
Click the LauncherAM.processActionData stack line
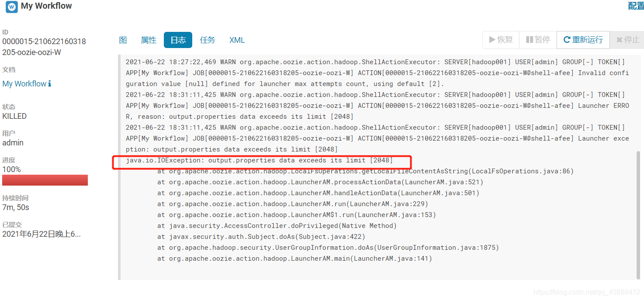tap(320, 182)
